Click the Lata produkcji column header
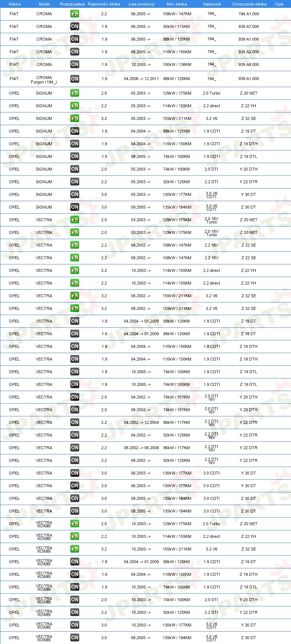The image size is (291, 644). point(141,4)
